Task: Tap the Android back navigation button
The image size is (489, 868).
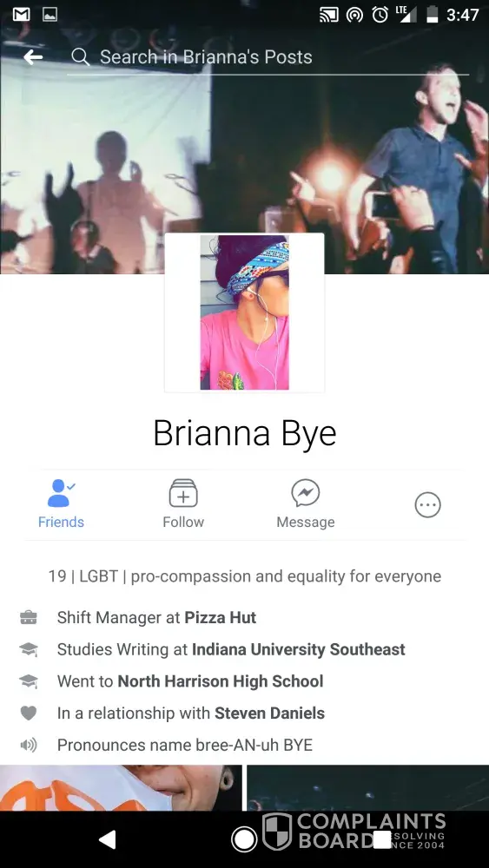Action: click(108, 839)
